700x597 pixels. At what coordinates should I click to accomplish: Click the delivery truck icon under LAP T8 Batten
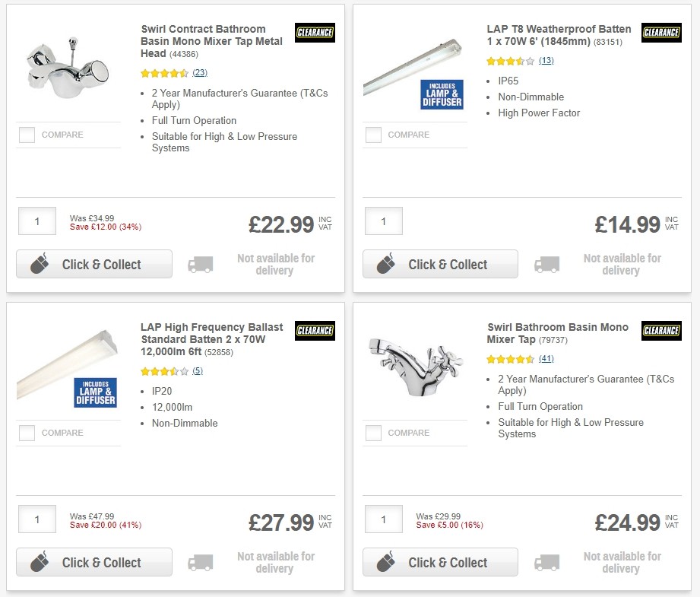pyautogui.click(x=547, y=264)
